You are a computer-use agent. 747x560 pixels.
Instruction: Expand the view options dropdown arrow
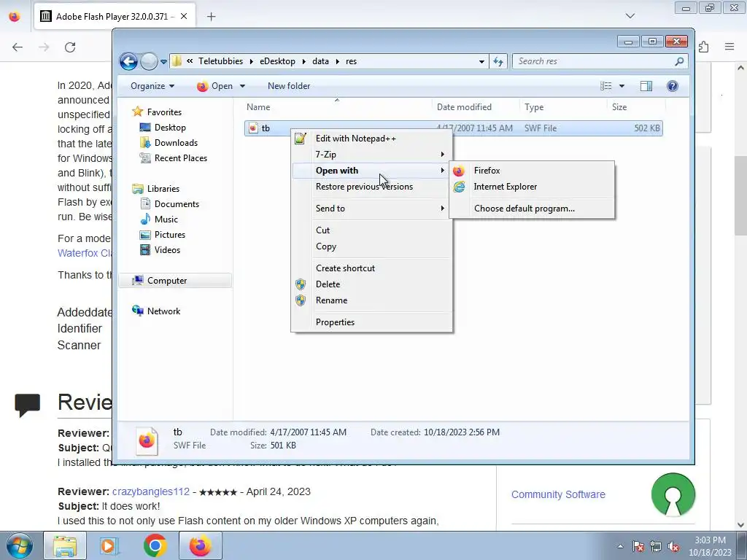point(622,86)
